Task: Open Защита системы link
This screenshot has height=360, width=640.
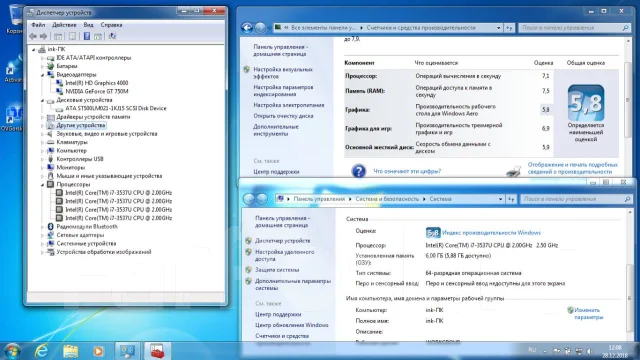Action: 277,270
